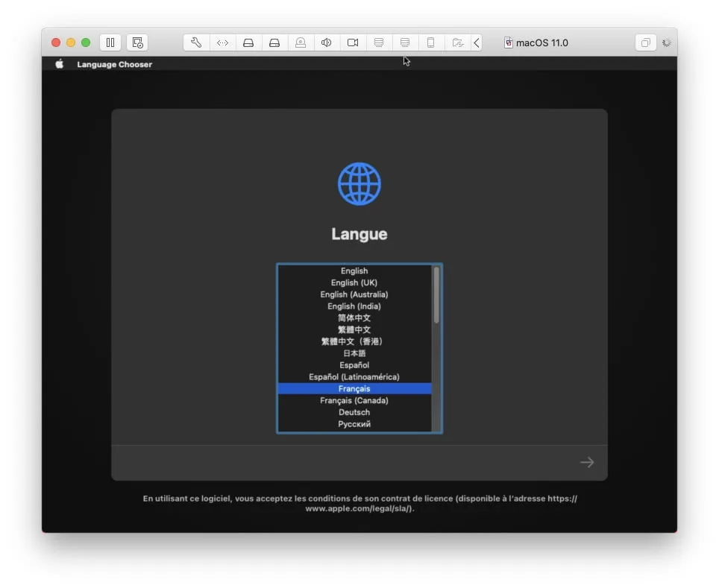This screenshot has width=719, height=588.
Task: Click the sound speaker toolbar icon
Action: click(326, 42)
